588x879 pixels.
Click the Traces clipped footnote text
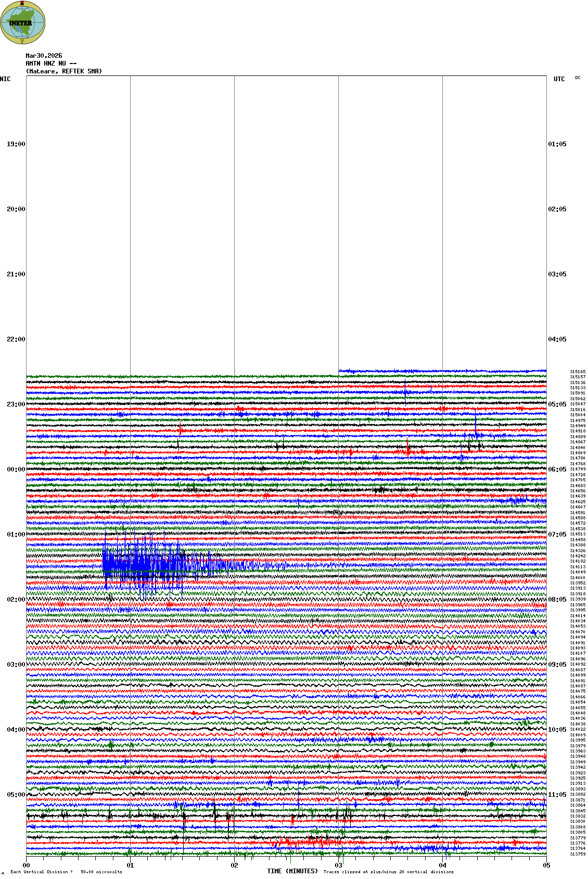click(388, 872)
